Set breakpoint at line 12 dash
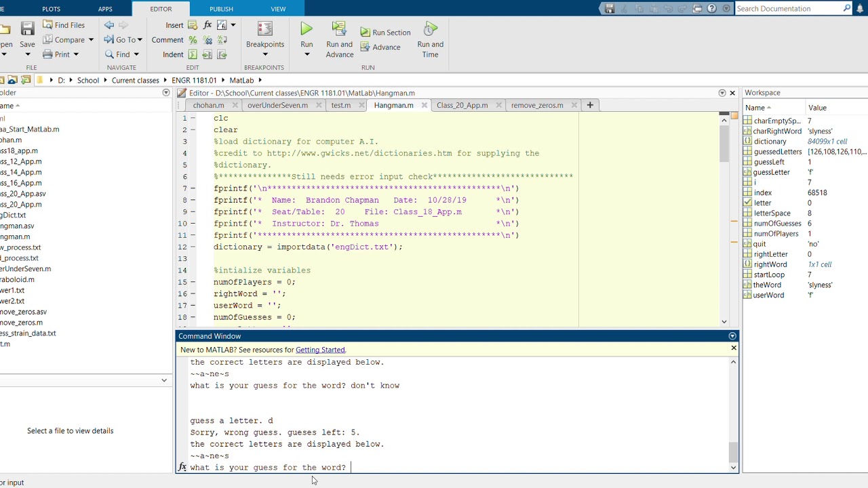Viewport: 868px width, 488px height. coord(193,247)
